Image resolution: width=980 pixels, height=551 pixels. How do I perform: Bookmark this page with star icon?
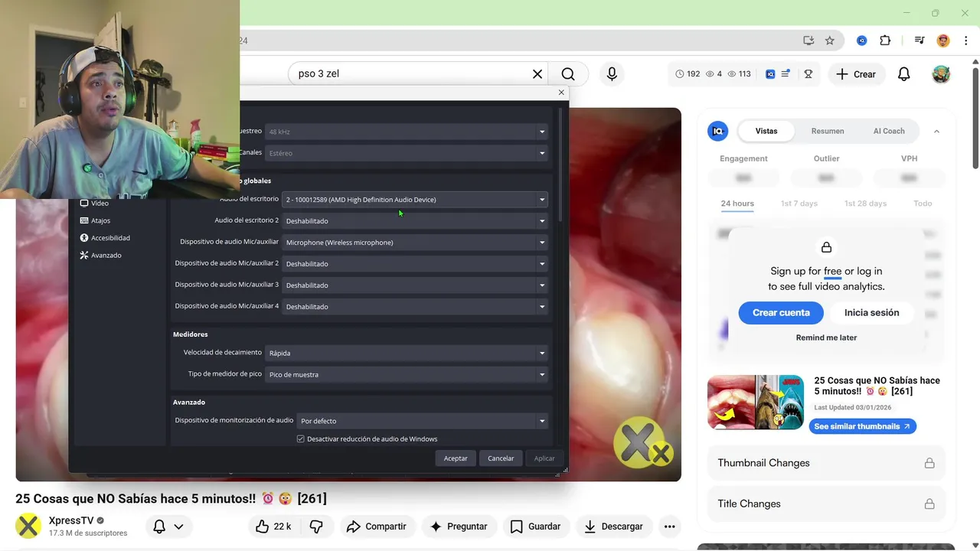pos(830,41)
